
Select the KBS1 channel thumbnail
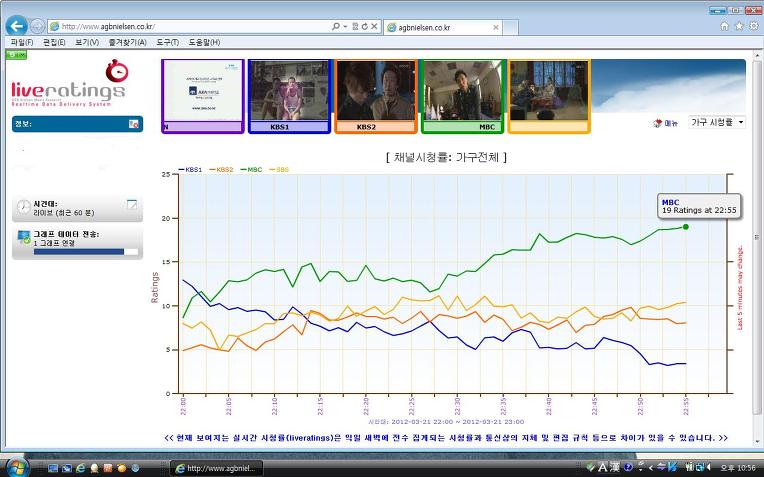tap(289, 96)
